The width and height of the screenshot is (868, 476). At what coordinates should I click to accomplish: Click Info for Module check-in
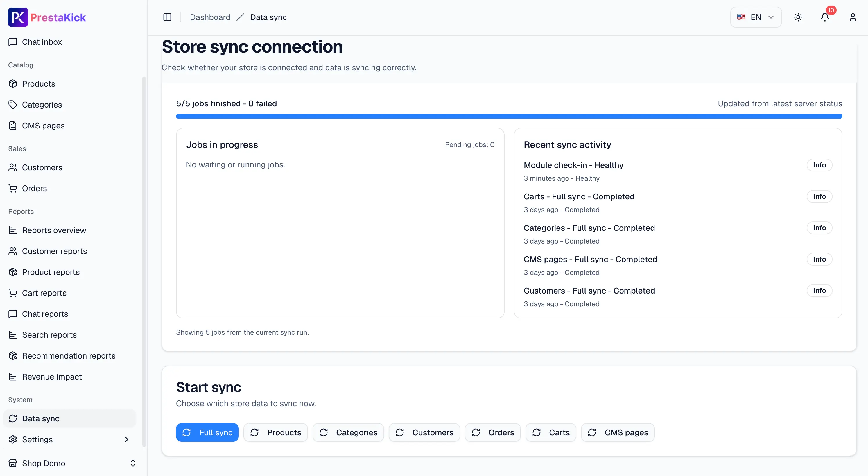(x=819, y=165)
